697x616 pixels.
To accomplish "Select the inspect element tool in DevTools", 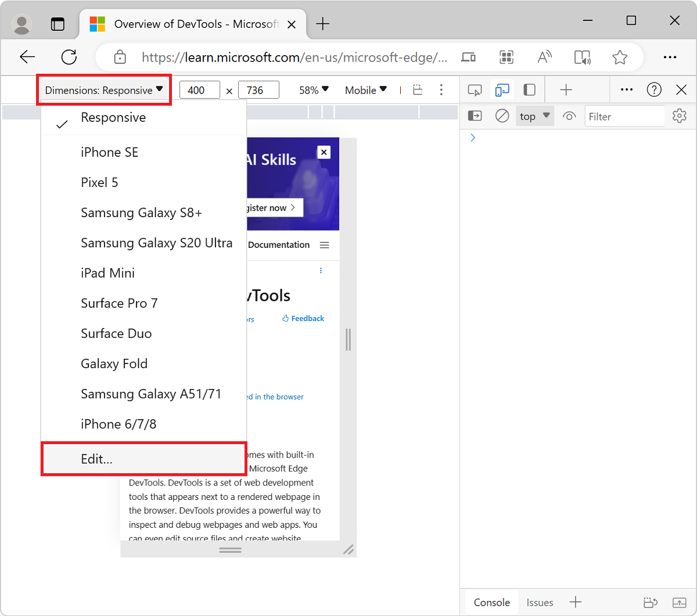I will [475, 89].
